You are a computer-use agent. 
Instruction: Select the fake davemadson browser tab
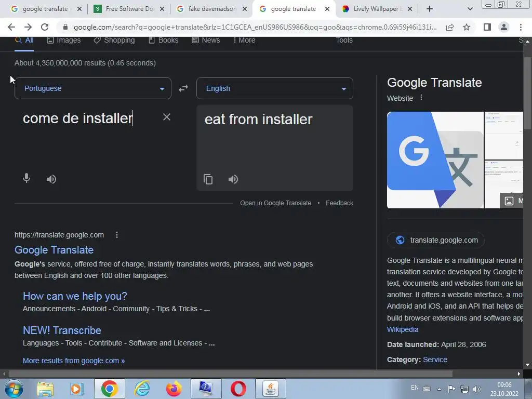click(211, 9)
